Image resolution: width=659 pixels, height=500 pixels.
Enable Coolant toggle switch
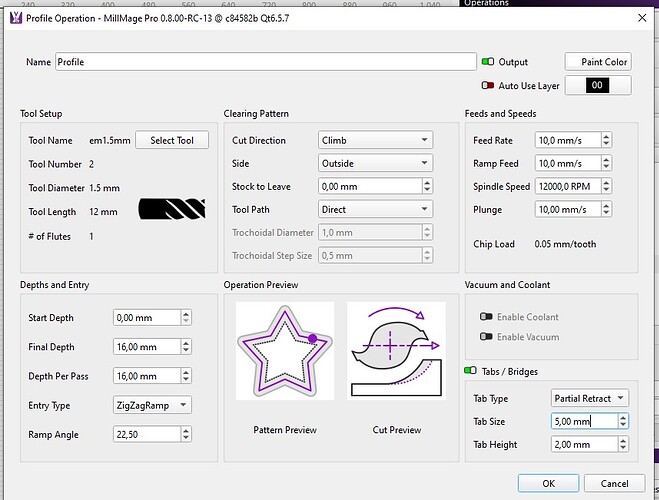(x=487, y=317)
